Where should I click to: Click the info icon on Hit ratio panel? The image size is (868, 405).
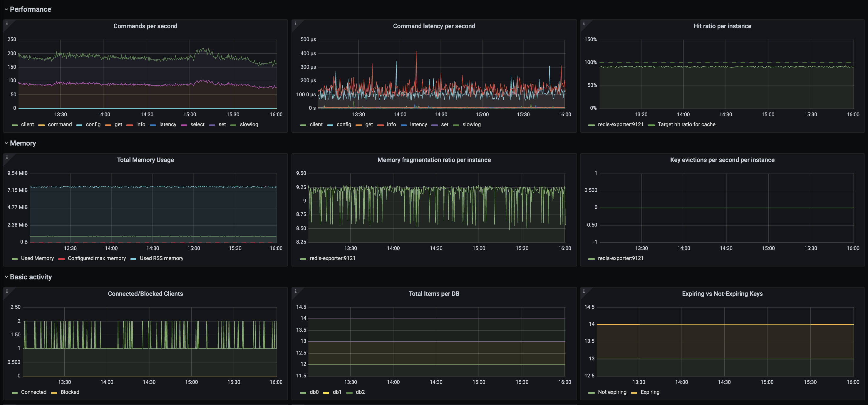coord(584,23)
